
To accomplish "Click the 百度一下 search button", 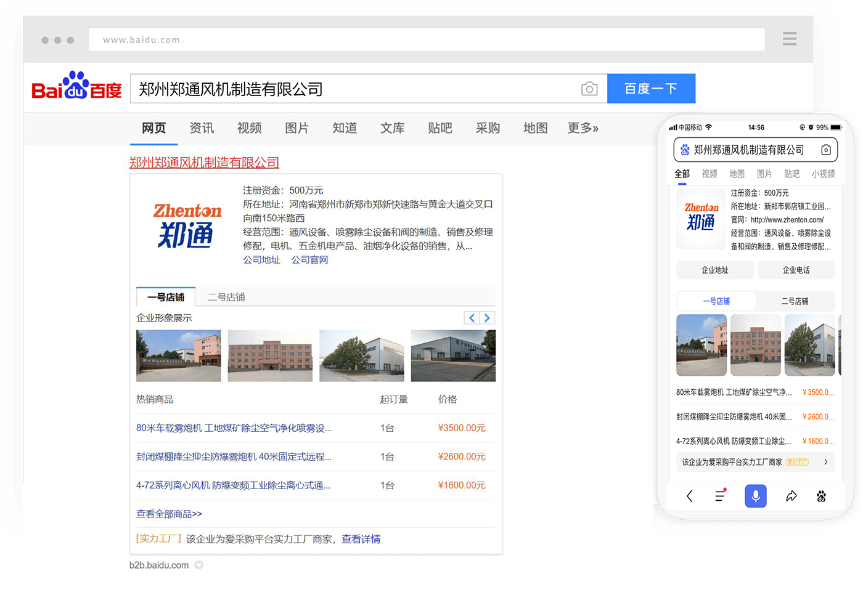I will pyautogui.click(x=652, y=89).
